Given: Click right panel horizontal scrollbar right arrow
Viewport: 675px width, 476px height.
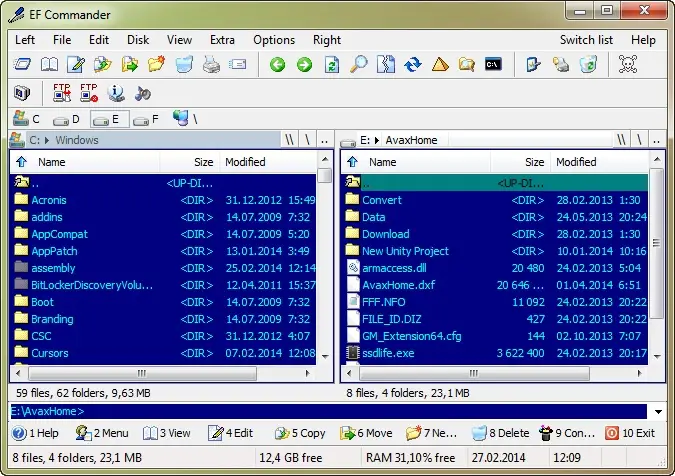Looking at the screenshot, I should click(x=640, y=373).
